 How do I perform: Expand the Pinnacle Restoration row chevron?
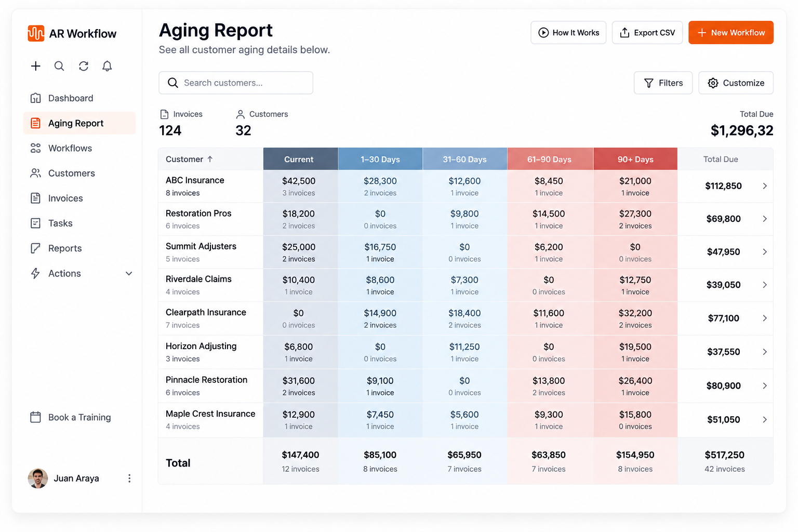click(765, 385)
